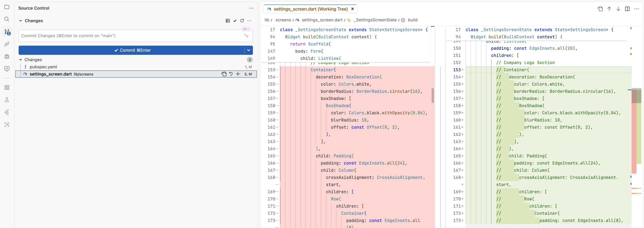Open the Search view in the activity bar
644x228 pixels.
pyautogui.click(x=7, y=19)
